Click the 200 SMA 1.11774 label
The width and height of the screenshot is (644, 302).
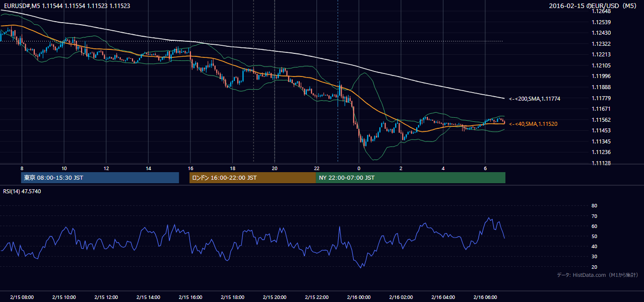[535, 99]
